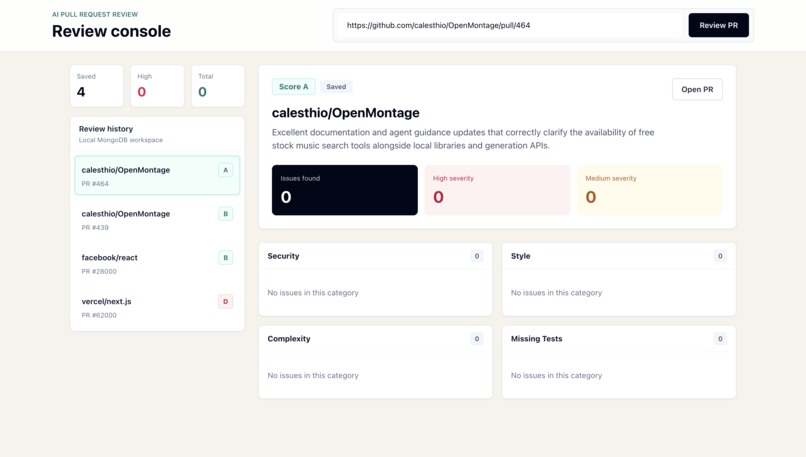The image size is (806, 457).
Task: Select the High count card
Action: 157,86
